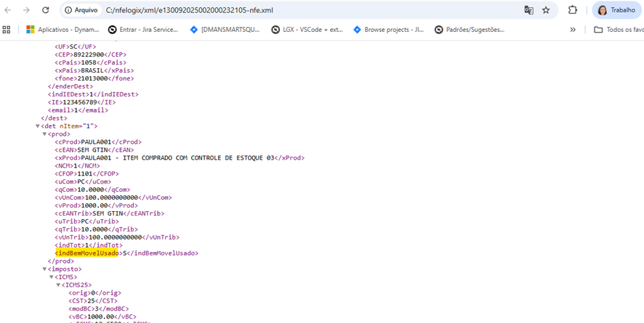Click the cProd value PAULA001
Image resolution: width=644 pixels, height=323 pixels.
click(96, 142)
